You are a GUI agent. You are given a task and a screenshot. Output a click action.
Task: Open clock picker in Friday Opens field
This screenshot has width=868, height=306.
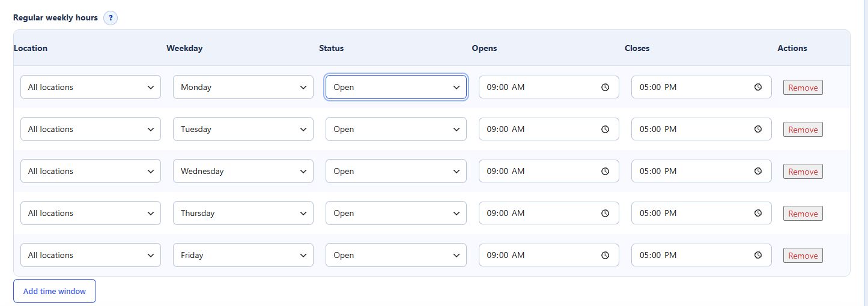[x=605, y=255]
